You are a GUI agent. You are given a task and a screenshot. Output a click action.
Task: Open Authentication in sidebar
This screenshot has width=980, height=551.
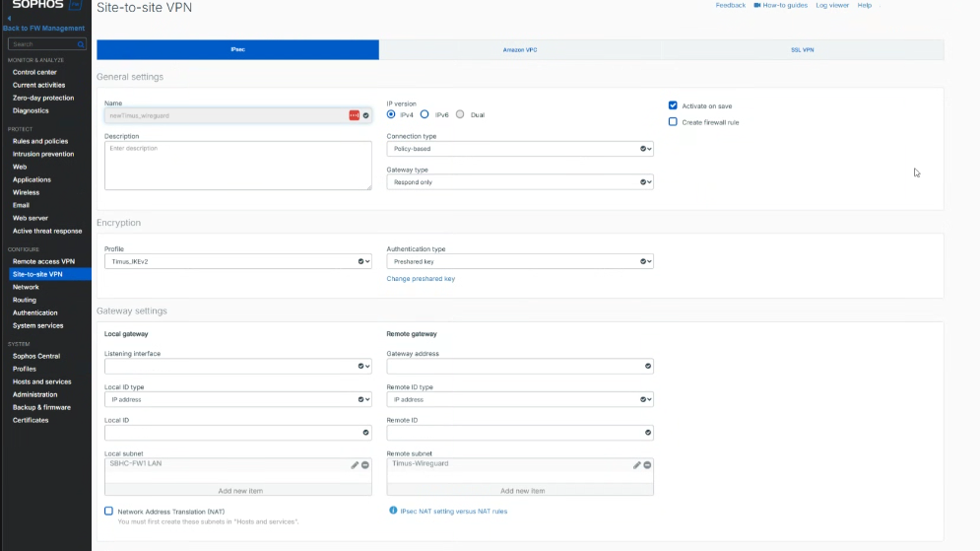click(x=35, y=312)
